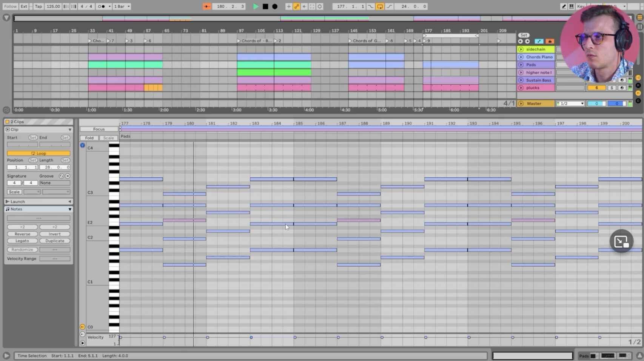The height and width of the screenshot is (361, 644).
Task: Click the Session Record circle icon
Action: click(x=320, y=6)
